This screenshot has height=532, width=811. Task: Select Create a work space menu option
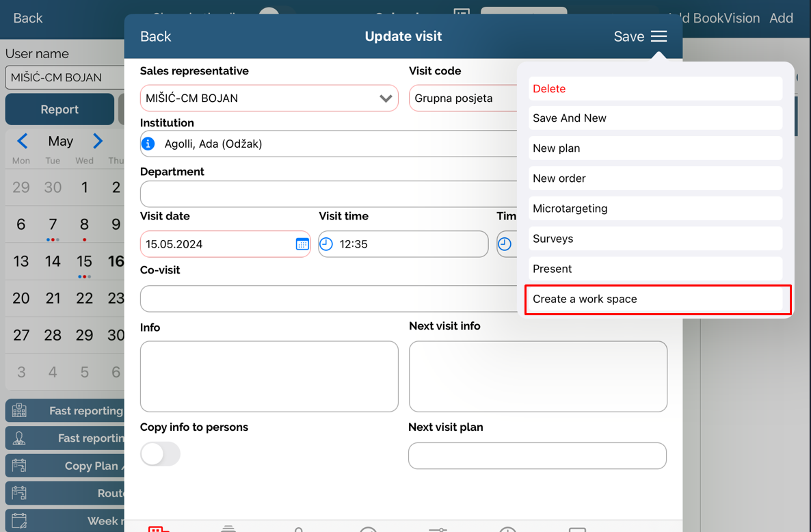(x=656, y=300)
